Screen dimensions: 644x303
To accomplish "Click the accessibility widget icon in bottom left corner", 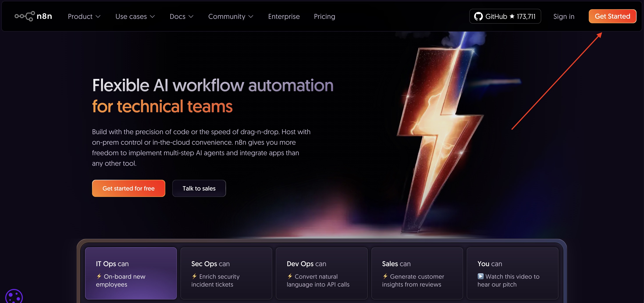I will point(14,296).
